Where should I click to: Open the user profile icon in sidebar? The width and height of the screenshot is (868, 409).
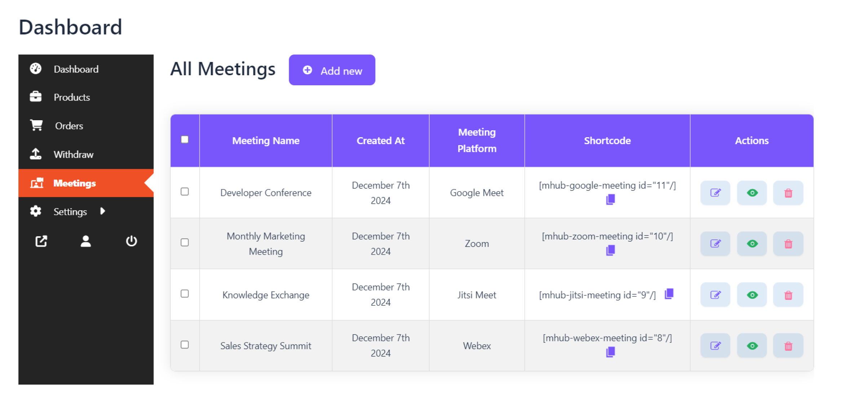coord(86,241)
